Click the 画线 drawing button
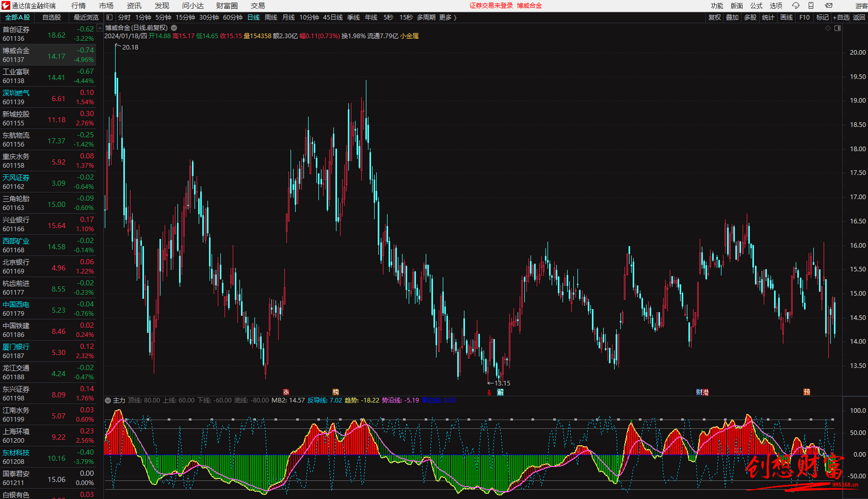The height and width of the screenshot is (499, 868). pyautogui.click(x=786, y=18)
